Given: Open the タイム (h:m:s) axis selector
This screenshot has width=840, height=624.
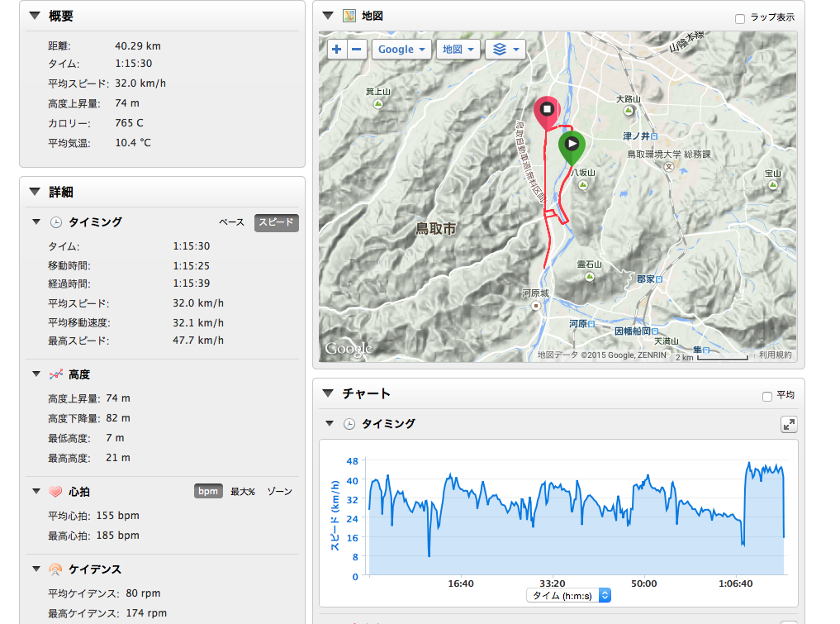Looking at the screenshot, I should point(568,595).
